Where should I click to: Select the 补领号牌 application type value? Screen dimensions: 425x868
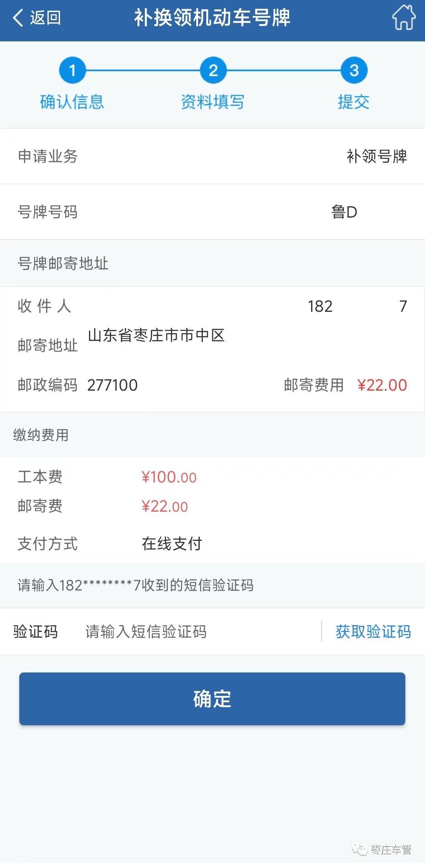point(377,156)
